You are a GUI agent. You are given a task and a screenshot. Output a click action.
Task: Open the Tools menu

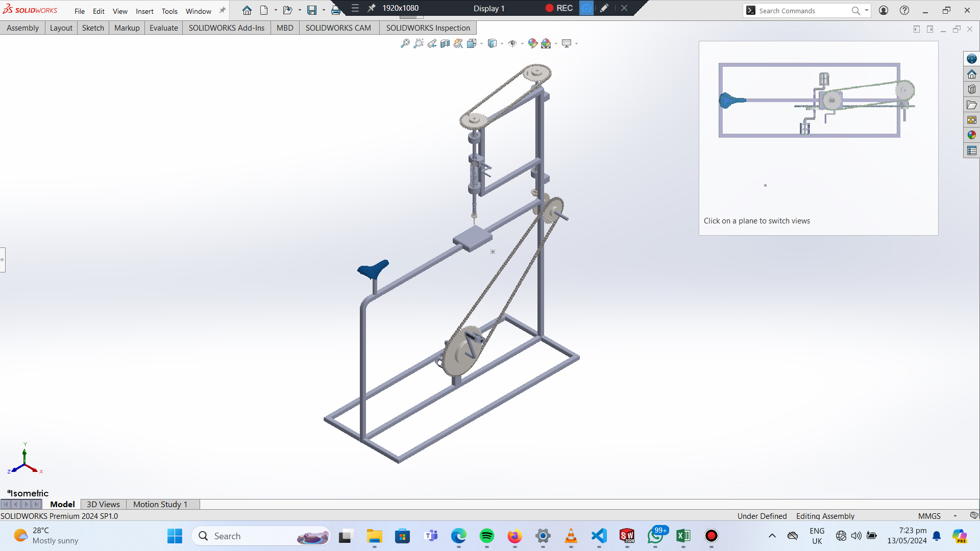click(x=169, y=11)
